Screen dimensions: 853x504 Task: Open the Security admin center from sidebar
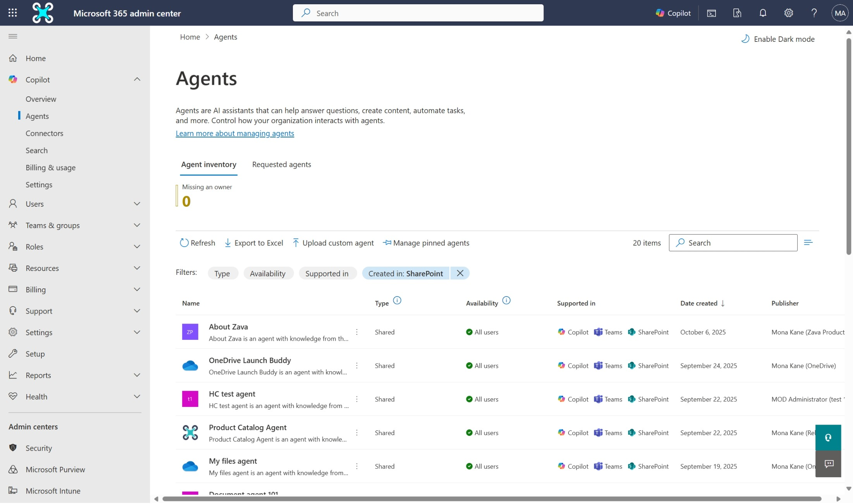(38, 448)
